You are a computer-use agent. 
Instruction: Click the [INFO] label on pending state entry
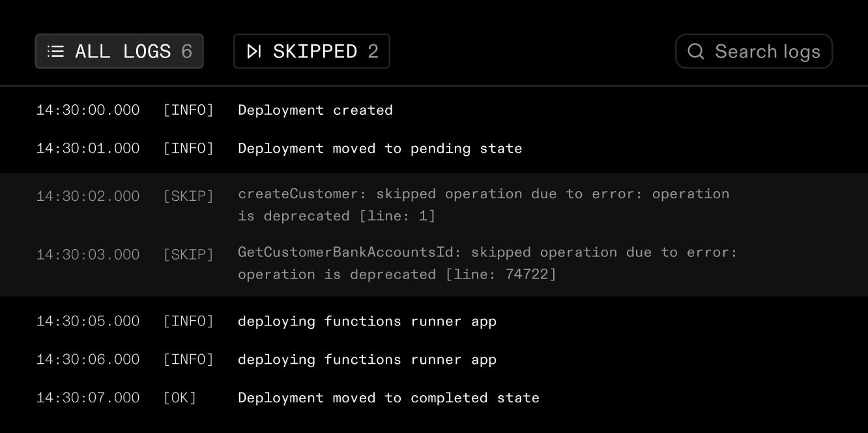click(x=190, y=148)
